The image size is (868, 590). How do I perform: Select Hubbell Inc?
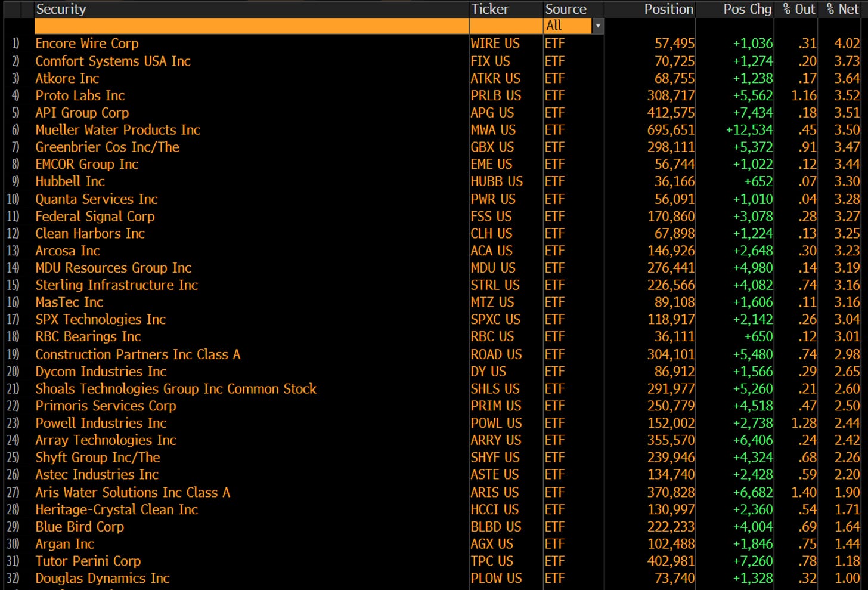(70, 181)
